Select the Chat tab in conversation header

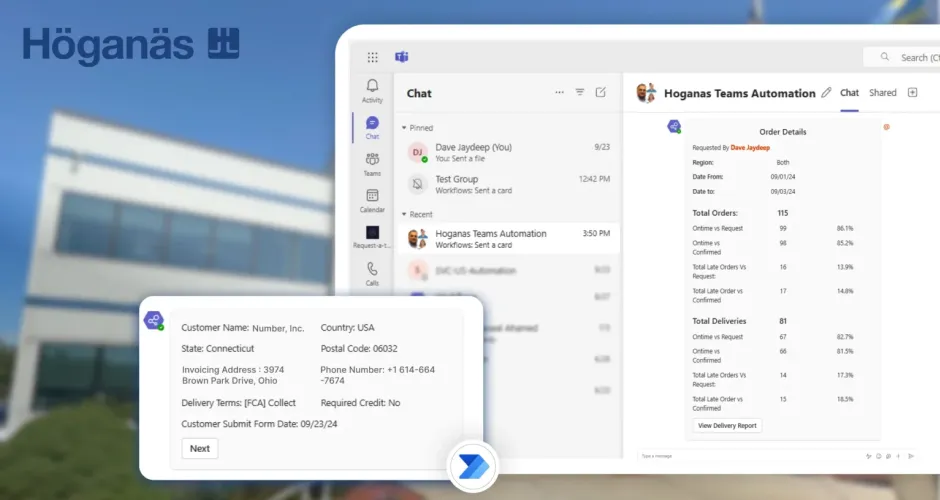point(849,93)
